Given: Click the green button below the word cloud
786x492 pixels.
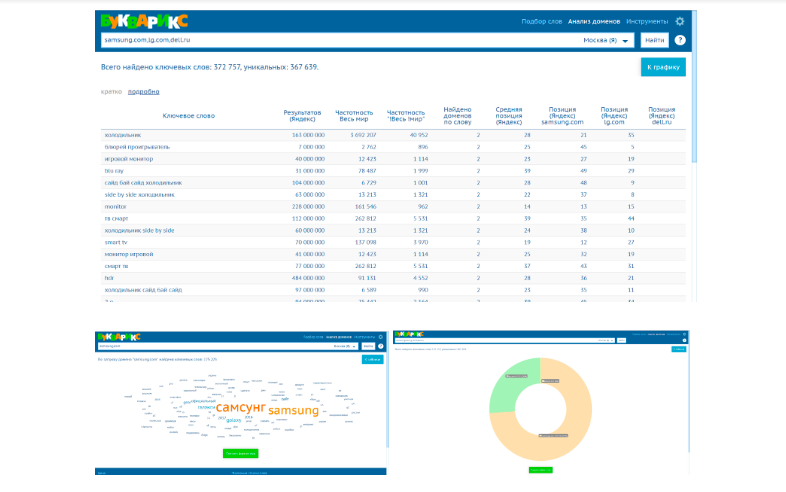Looking at the screenshot, I should click(x=241, y=453).
